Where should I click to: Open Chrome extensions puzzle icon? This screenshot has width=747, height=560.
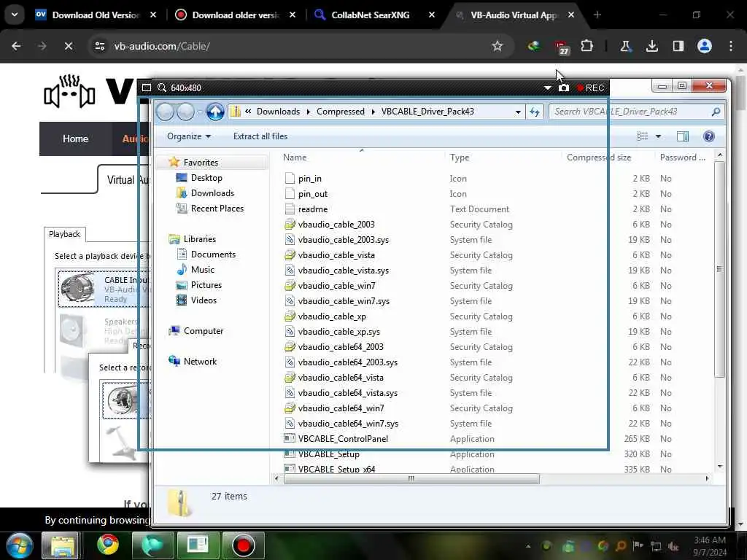(587, 46)
